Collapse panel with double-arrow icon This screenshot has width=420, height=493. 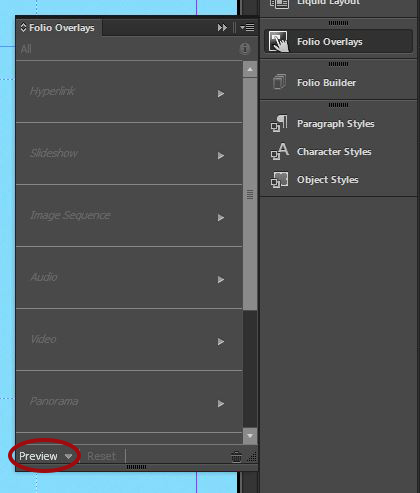point(222,28)
